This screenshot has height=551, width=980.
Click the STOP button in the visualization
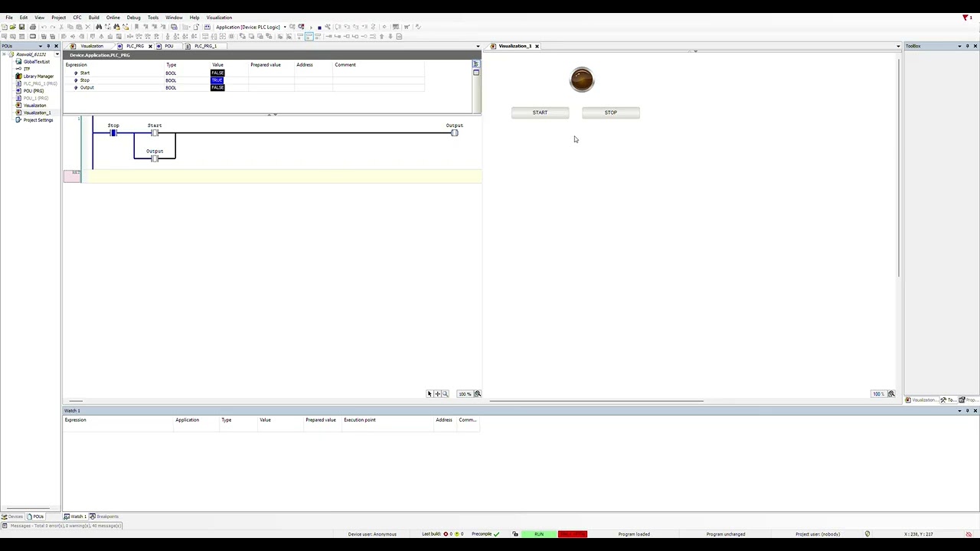point(610,112)
